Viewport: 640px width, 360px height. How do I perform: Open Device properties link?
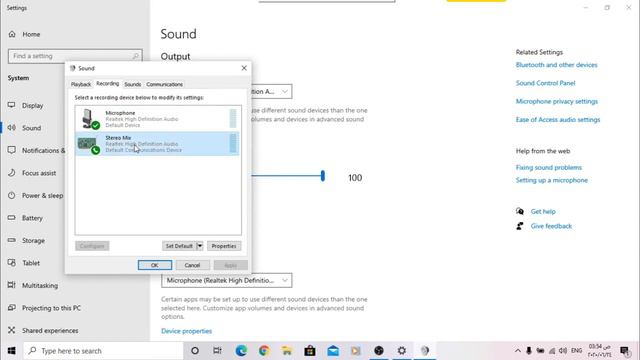coord(187,331)
